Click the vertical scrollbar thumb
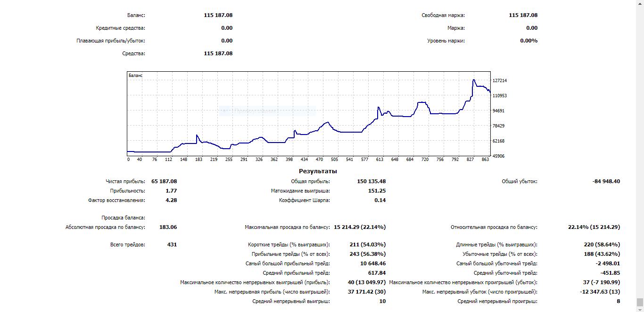Viewport: 644px width, 312px height. (x=640, y=302)
